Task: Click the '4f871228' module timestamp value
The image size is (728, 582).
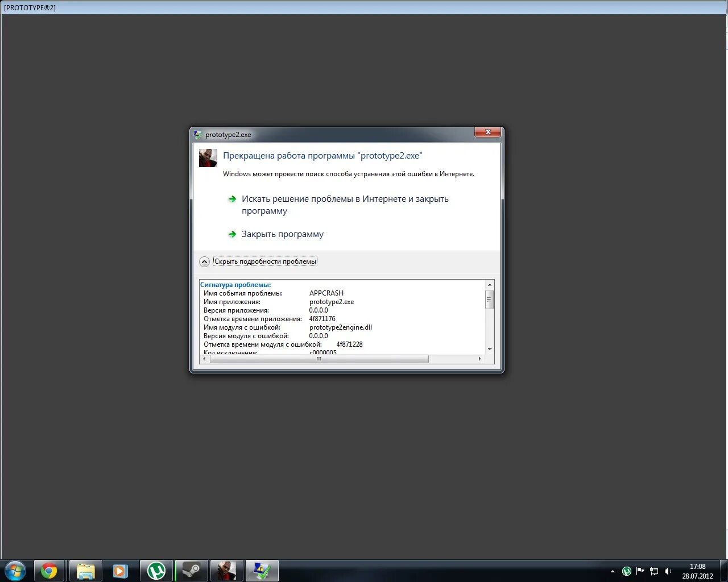Action: pos(349,344)
